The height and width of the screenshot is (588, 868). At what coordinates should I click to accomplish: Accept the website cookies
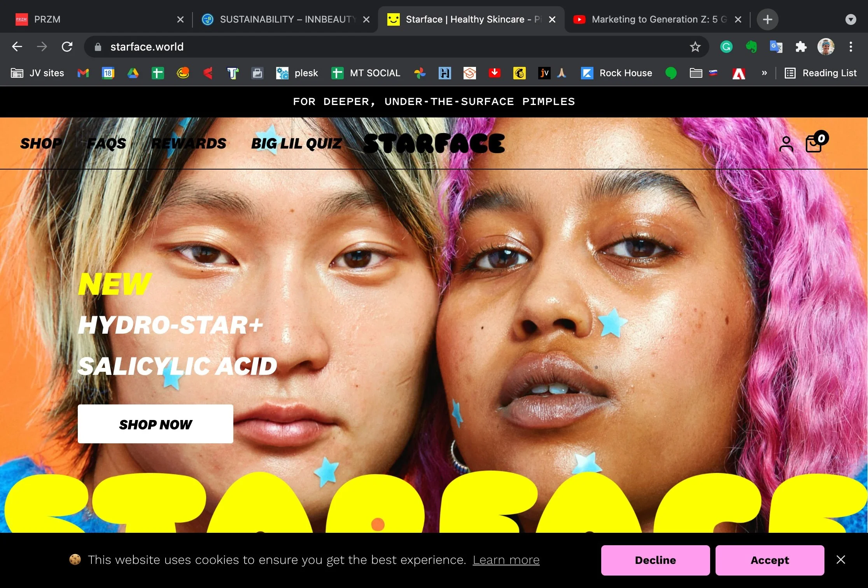click(x=770, y=560)
